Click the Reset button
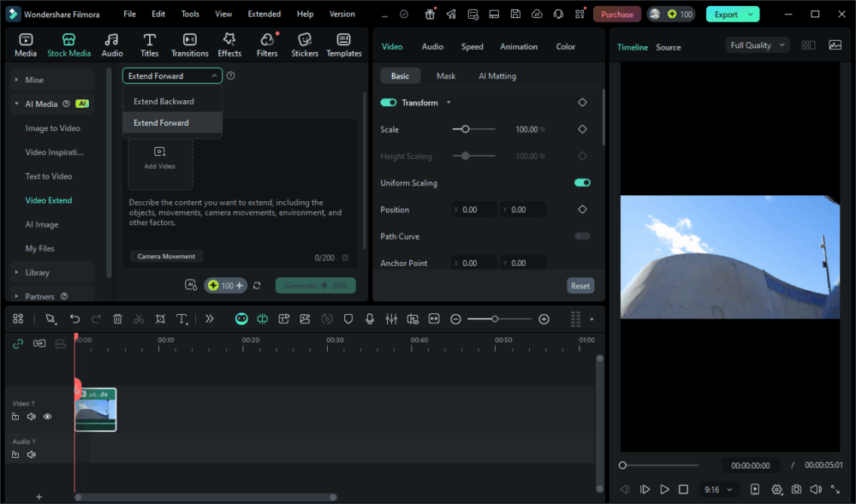The image size is (856, 504). pos(580,286)
